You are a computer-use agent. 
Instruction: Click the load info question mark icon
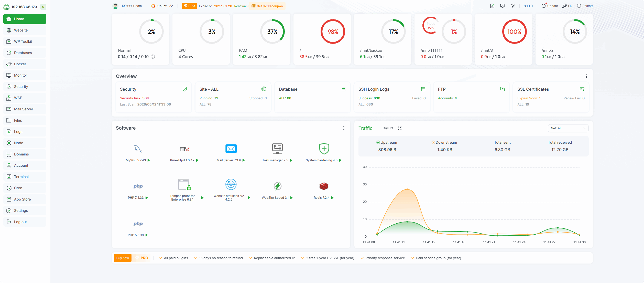(153, 57)
